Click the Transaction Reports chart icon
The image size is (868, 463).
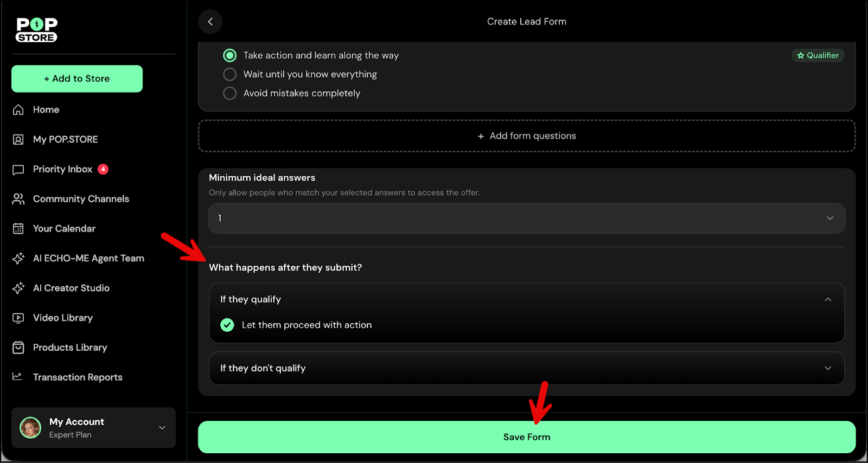click(x=18, y=377)
